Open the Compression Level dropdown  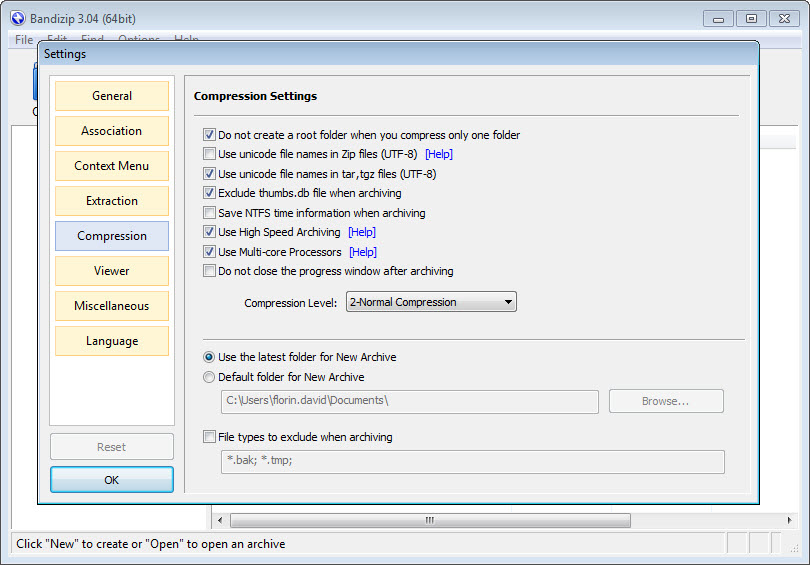click(431, 302)
